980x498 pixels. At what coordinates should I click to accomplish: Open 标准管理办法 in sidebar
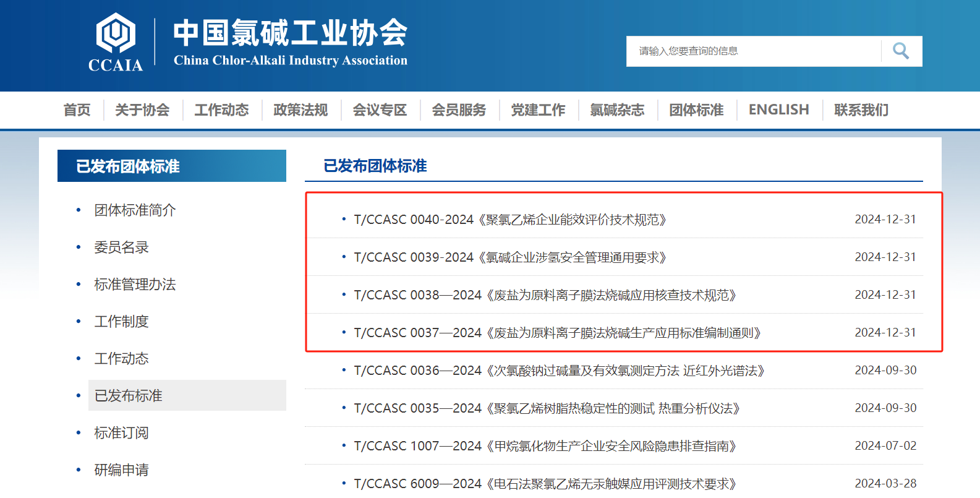coord(135,285)
